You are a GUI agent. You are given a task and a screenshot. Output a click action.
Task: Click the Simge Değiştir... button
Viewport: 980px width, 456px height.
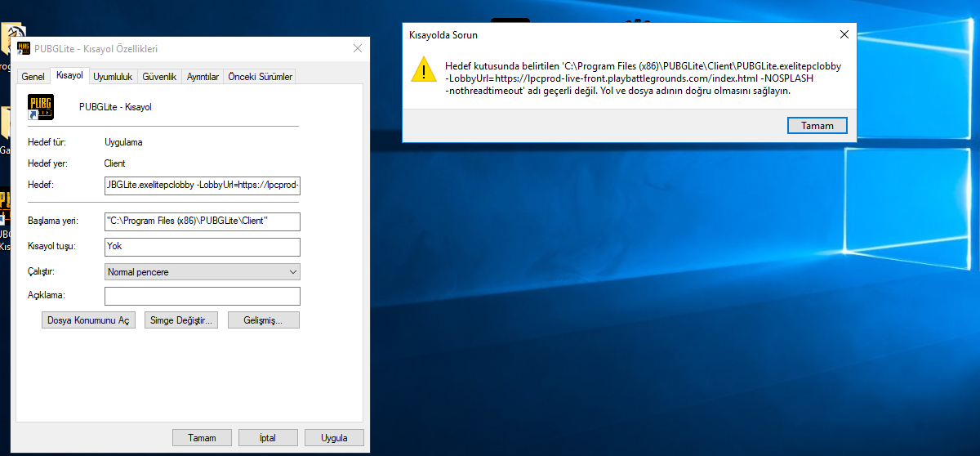[x=180, y=320]
